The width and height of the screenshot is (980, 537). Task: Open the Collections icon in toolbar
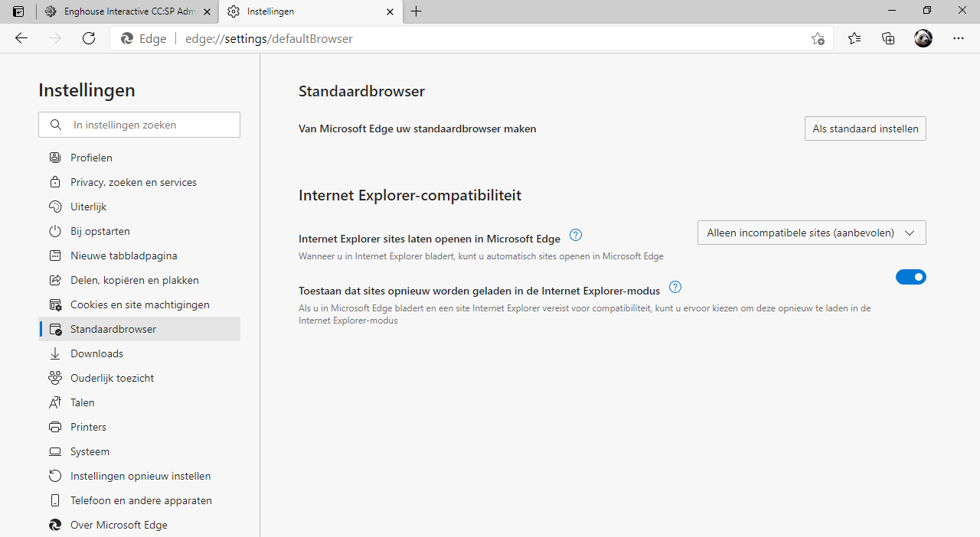(888, 38)
